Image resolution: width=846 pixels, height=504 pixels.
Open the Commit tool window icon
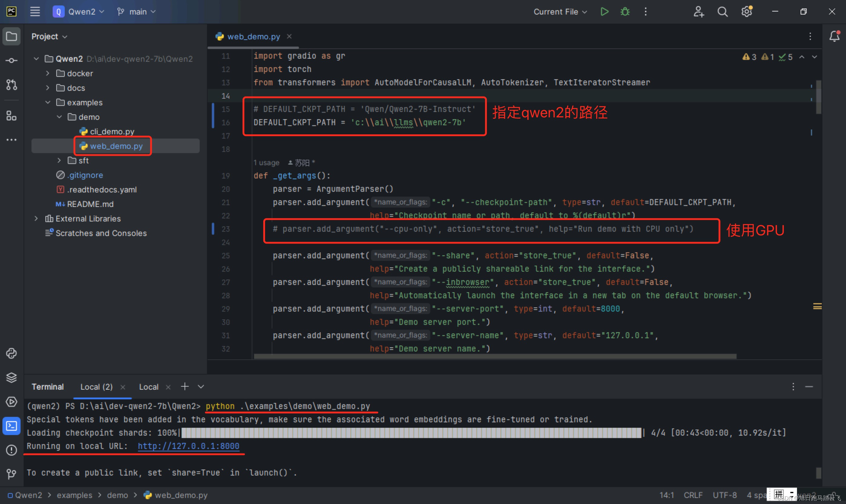point(11,61)
